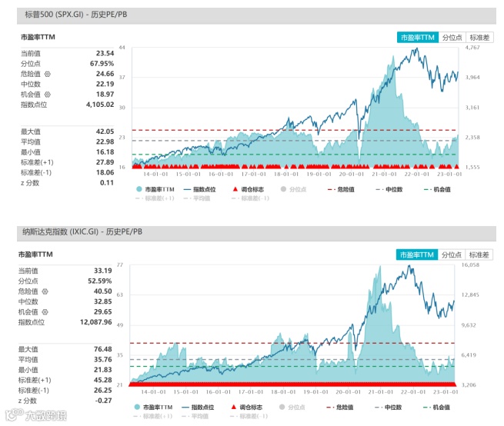
Task: Select average value 35.76
Action: 103,360
